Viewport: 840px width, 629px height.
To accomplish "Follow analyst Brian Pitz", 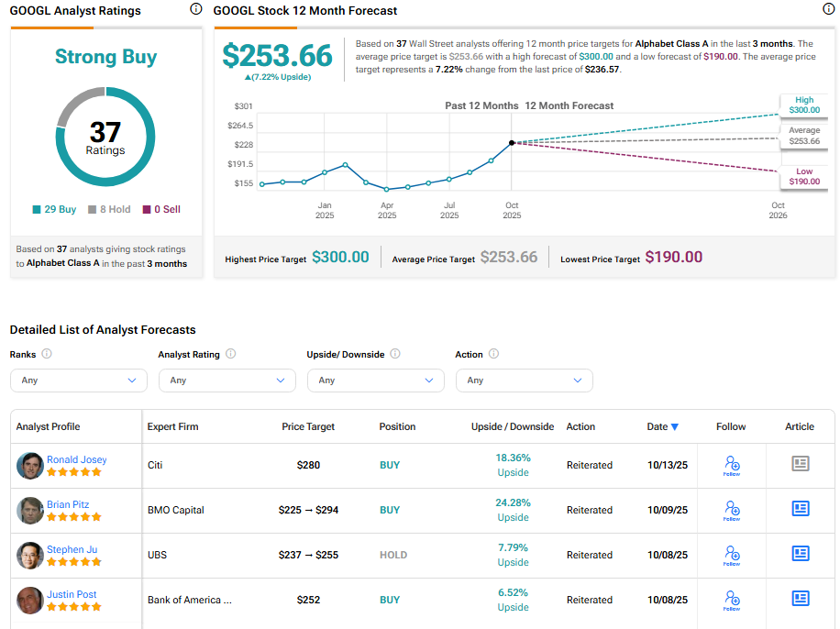I will 731,510.
